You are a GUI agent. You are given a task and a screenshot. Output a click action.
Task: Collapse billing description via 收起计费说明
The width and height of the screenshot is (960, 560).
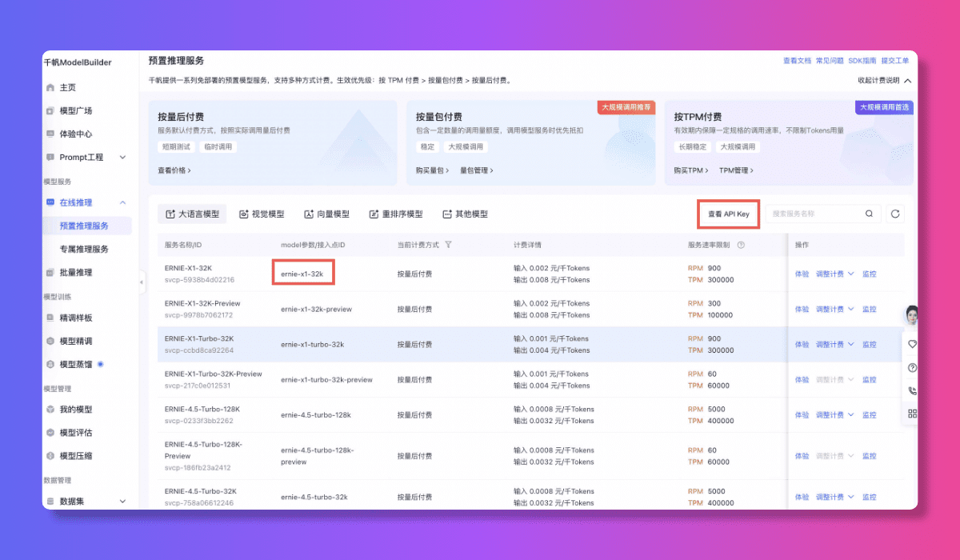click(x=884, y=80)
